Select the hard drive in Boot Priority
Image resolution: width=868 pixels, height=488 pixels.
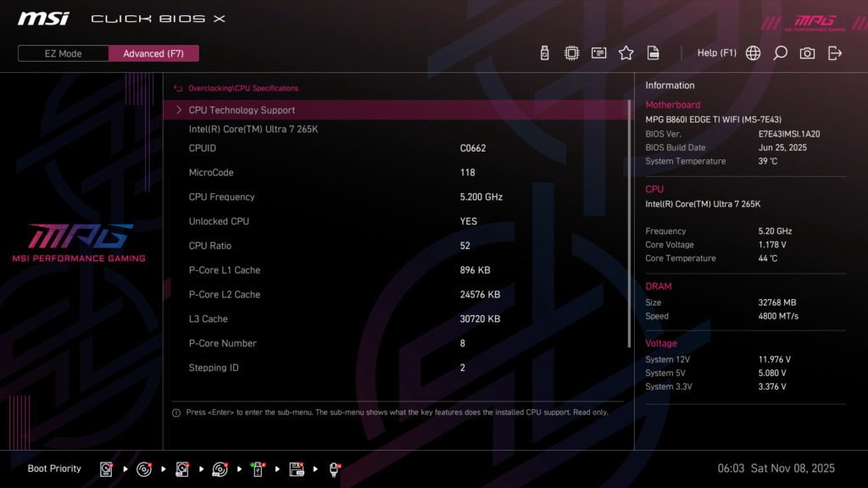click(106, 469)
